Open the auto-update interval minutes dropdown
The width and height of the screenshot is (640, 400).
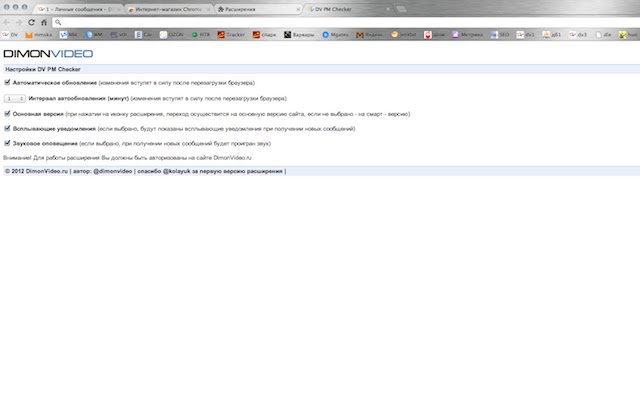15,99
